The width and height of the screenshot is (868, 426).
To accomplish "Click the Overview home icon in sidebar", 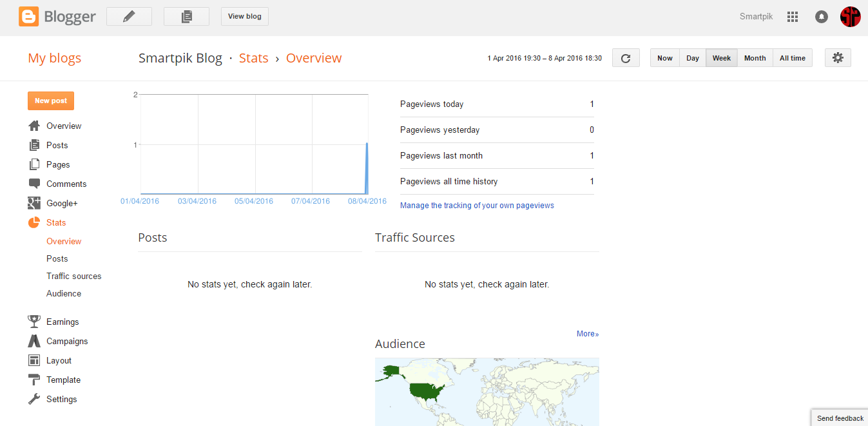I will coord(34,126).
